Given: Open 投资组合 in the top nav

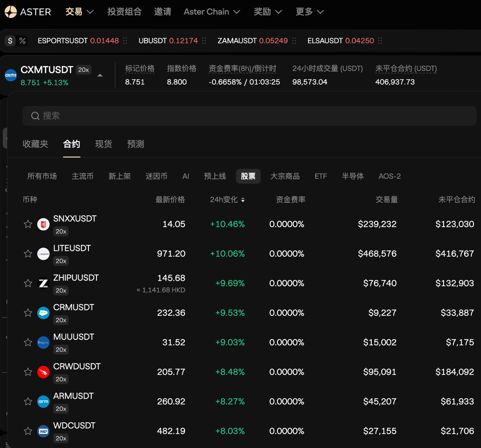Looking at the screenshot, I should coord(125,12).
